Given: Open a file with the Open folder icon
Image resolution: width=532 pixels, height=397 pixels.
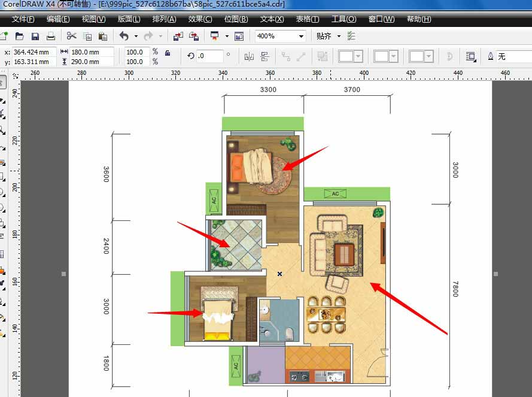Looking at the screenshot, I should click(19, 36).
